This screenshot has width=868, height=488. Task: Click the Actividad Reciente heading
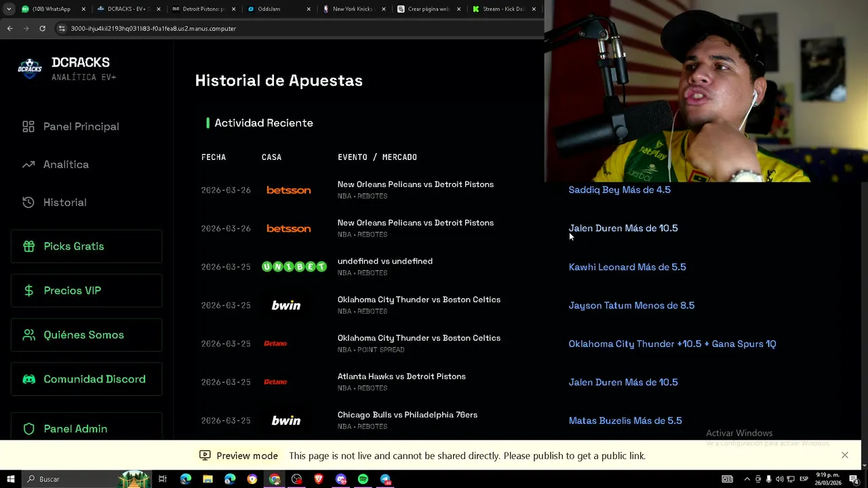264,123
